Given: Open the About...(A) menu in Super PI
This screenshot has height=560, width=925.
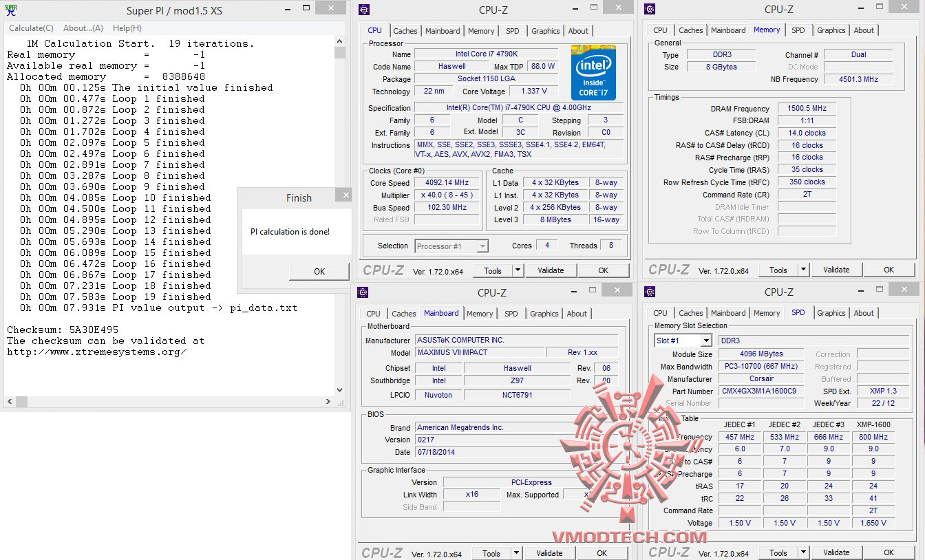Looking at the screenshot, I should tap(83, 28).
